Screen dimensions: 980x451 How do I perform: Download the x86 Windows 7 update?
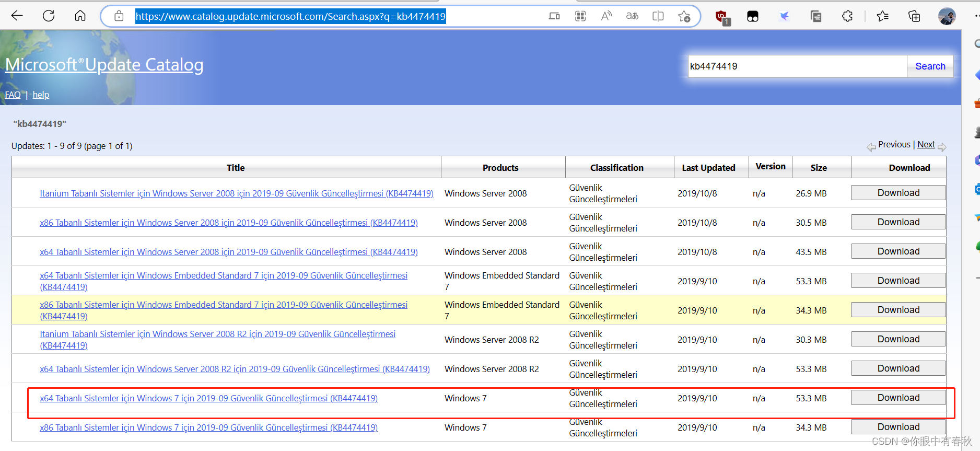(898, 427)
